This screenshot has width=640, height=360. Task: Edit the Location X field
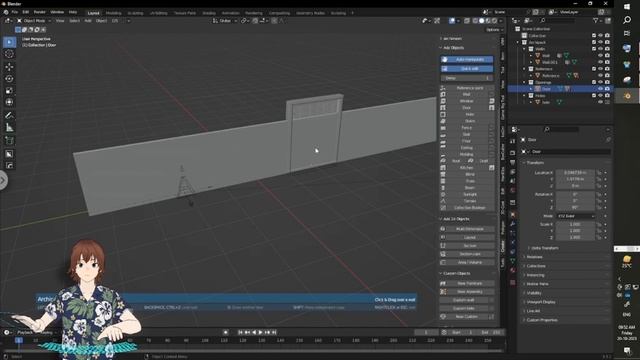(x=575, y=173)
